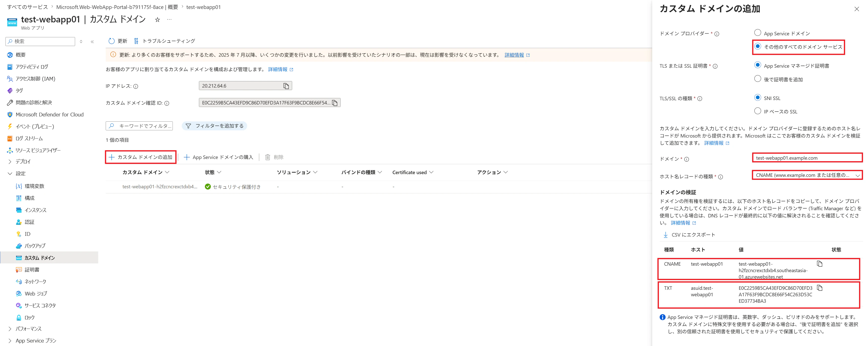Favorite test-webapp01 with the star icon
The width and height of the screenshot is (868, 346).
(x=157, y=20)
